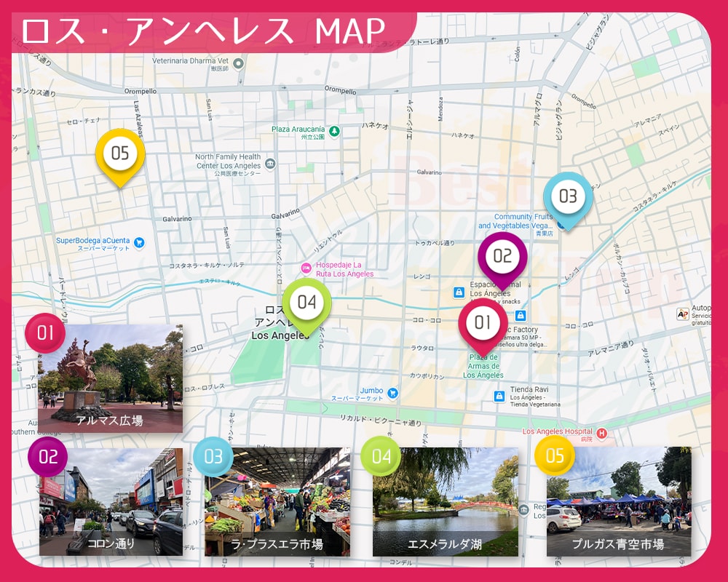
Task: Select the Tienda Ravi shopping bag icon
Action: 499,396
